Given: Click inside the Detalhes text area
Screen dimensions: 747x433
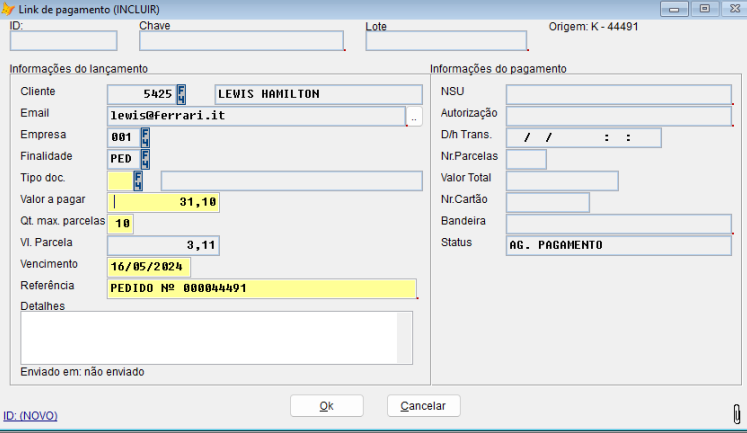Looking at the screenshot, I should 216,337.
